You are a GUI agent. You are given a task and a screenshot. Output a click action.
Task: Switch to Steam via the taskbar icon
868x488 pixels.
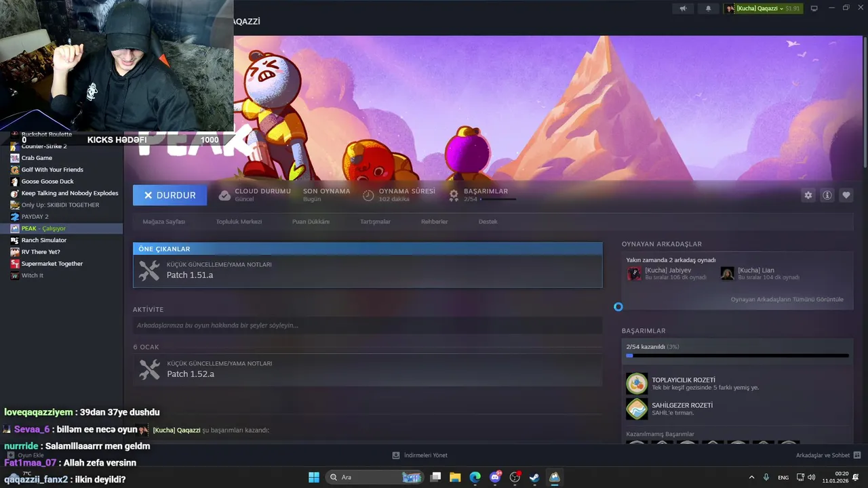click(534, 477)
